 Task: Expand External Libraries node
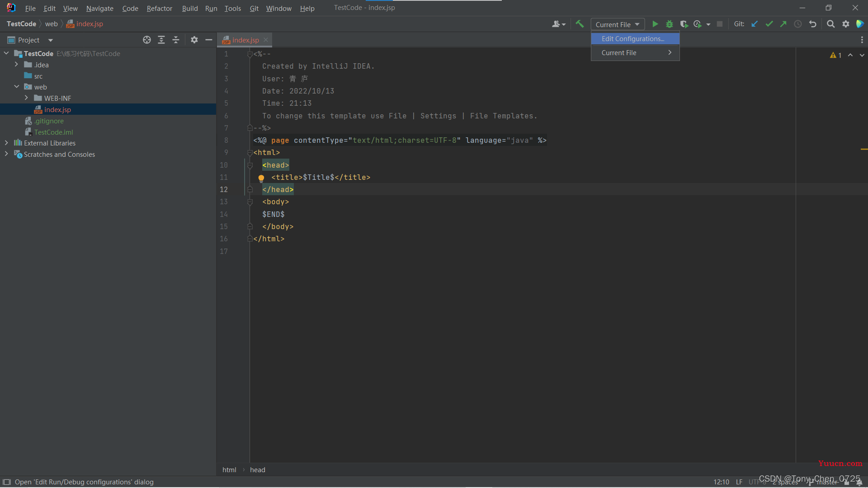(x=6, y=143)
